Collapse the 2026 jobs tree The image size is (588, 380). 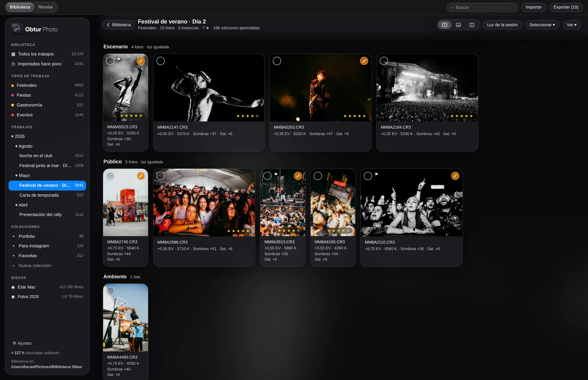[x=12, y=136]
